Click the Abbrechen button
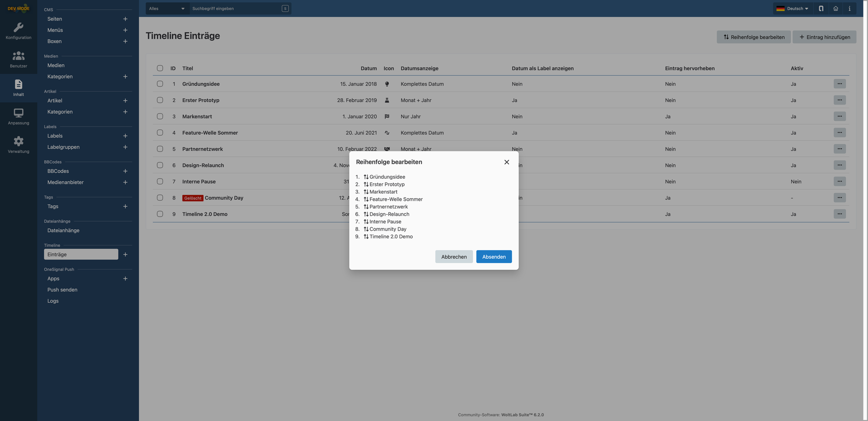Image resolution: width=868 pixels, height=421 pixels. [x=453, y=257]
